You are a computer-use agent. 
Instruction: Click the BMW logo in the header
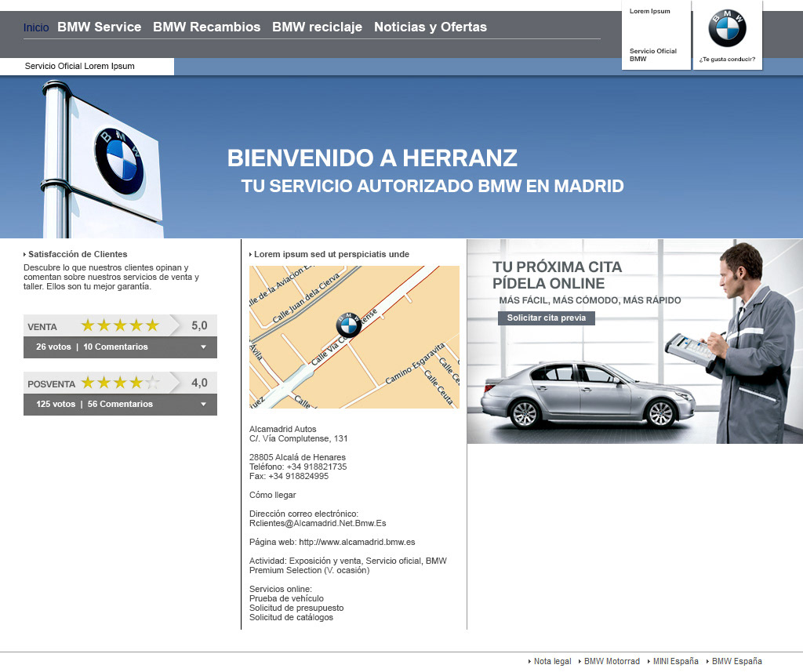pos(727,28)
